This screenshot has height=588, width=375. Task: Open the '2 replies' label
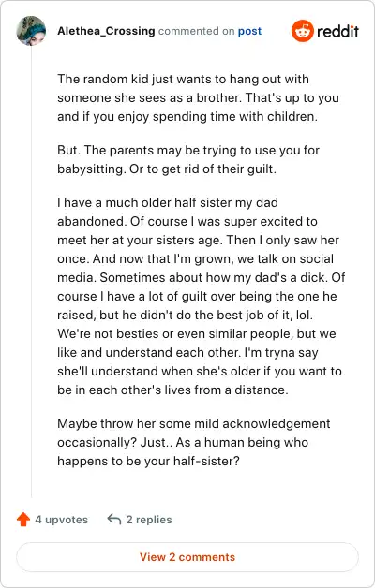click(149, 520)
